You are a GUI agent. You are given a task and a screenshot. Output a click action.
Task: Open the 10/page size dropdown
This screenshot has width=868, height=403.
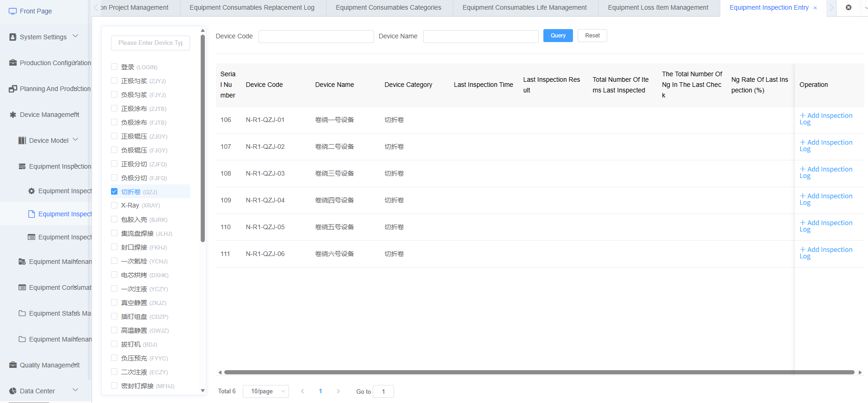[x=266, y=391]
